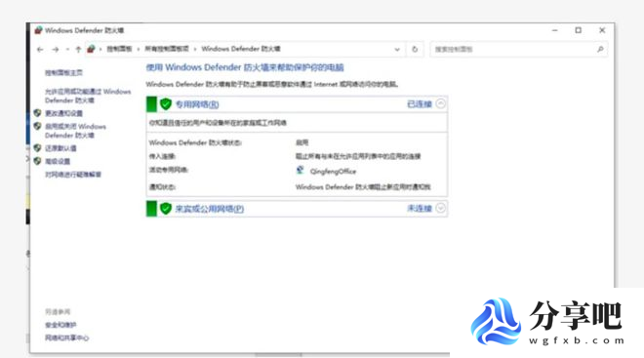Maximize the firewall window

(x=579, y=30)
